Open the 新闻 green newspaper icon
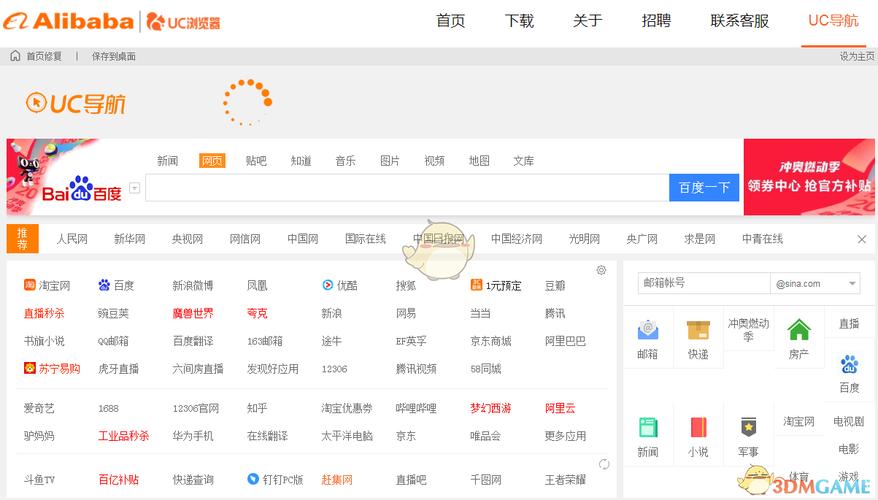 [x=648, y=427]
